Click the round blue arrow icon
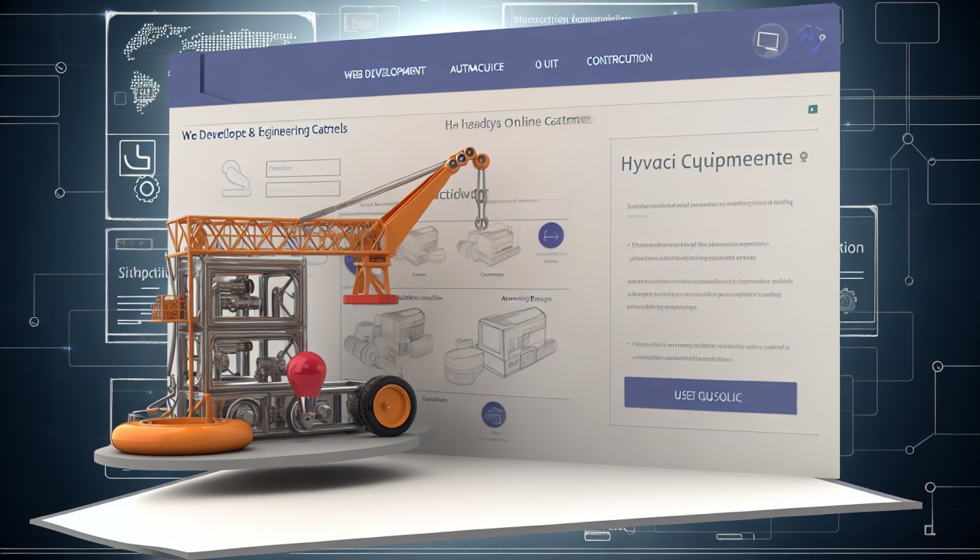The width and height of the screenshot is (980, 560). point(551,235)
